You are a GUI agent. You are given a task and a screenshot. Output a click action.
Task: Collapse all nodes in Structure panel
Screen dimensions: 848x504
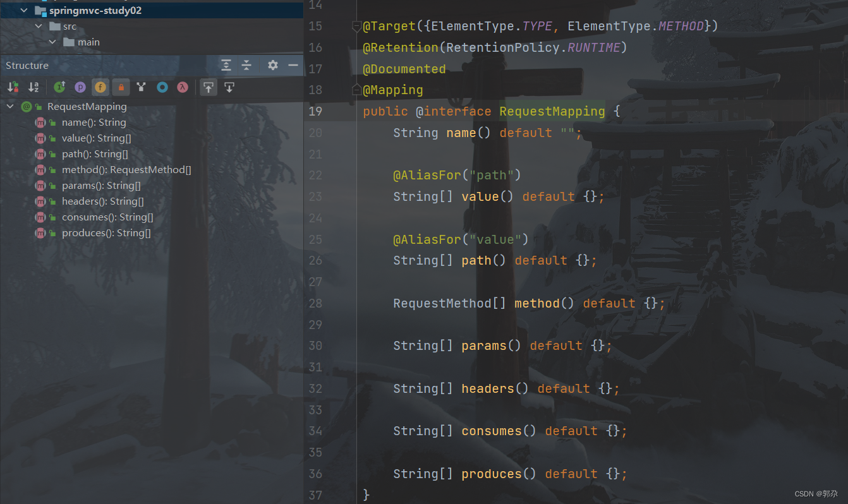pyautogui.click(x=246, y=65)
